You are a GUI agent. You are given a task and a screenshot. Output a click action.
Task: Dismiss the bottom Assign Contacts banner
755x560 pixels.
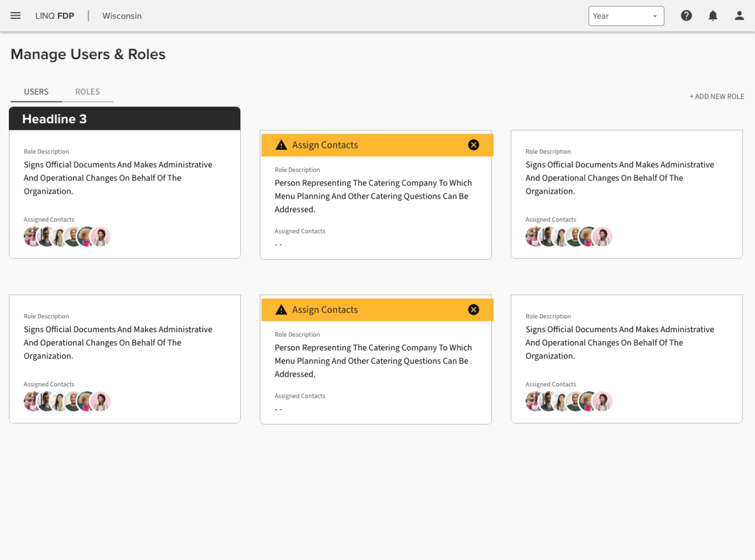pyautogui.click(x=474, y=310)
